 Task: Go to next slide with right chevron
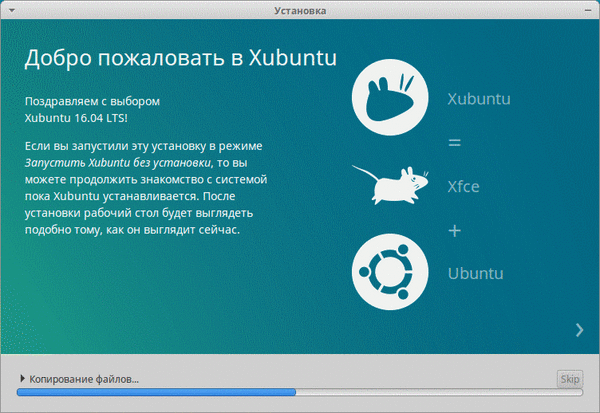(579, 329)
